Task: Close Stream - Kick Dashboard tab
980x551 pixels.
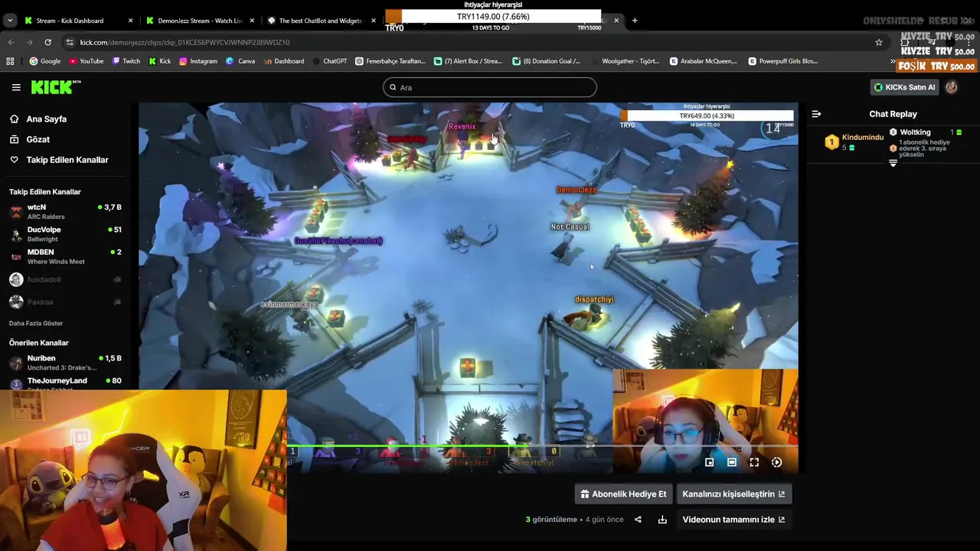Action: click(130, 21)
